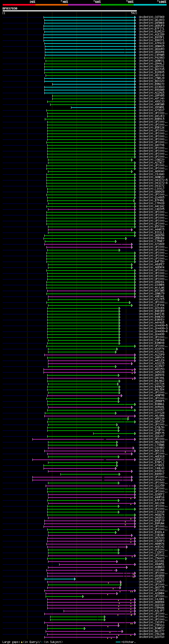This screenshot has width=169, height=644.
Task: Click the 542 query length label
Action: [133, 13]
